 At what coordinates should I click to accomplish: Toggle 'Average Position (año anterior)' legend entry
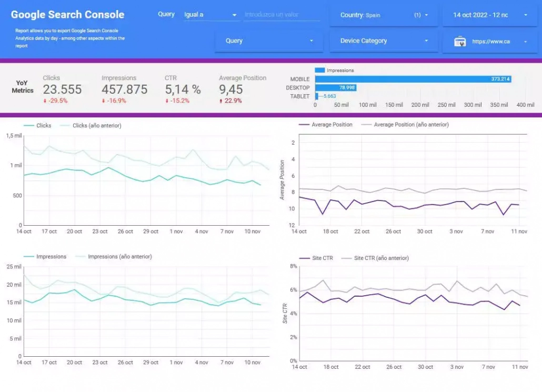click(x=405, y=125)
